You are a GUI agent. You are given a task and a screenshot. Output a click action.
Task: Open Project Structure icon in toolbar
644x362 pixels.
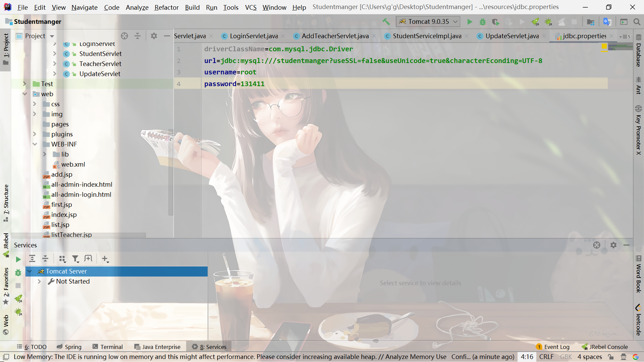(591, 22)
